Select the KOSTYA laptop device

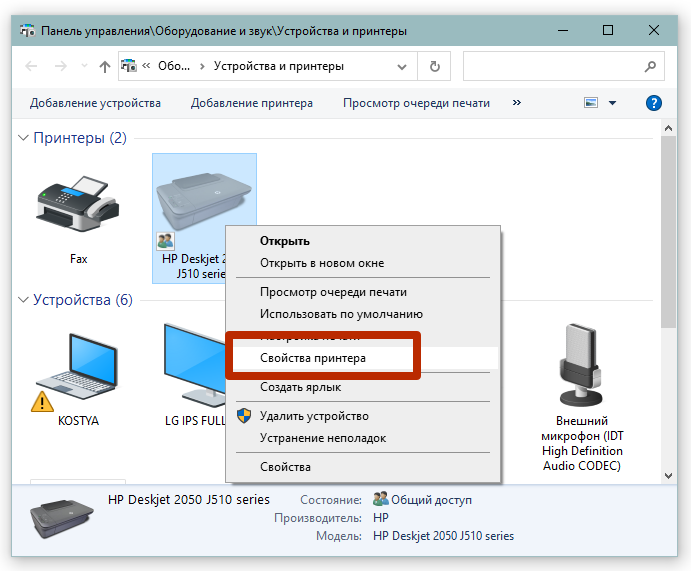(x=77, y=367)
